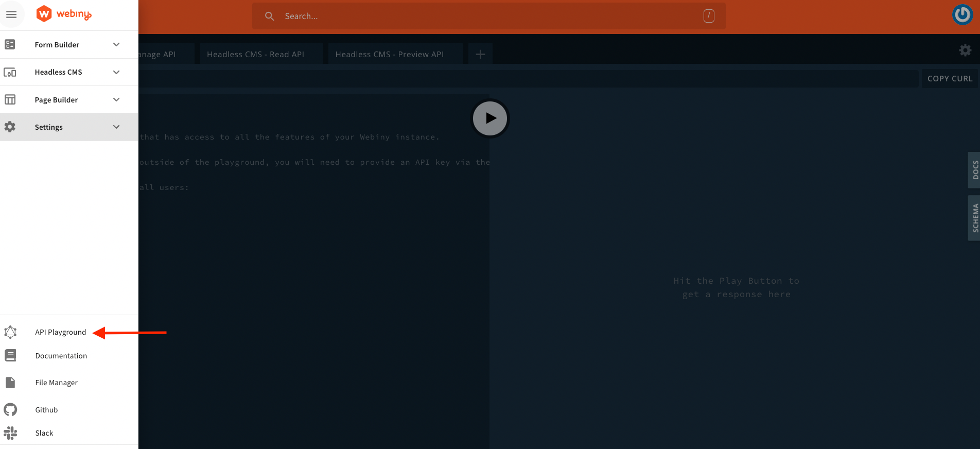The height and width of the screenshot is (449, 980).
Task: Click the API Playground GraphQL icon
Action: [x=10, y=332]
